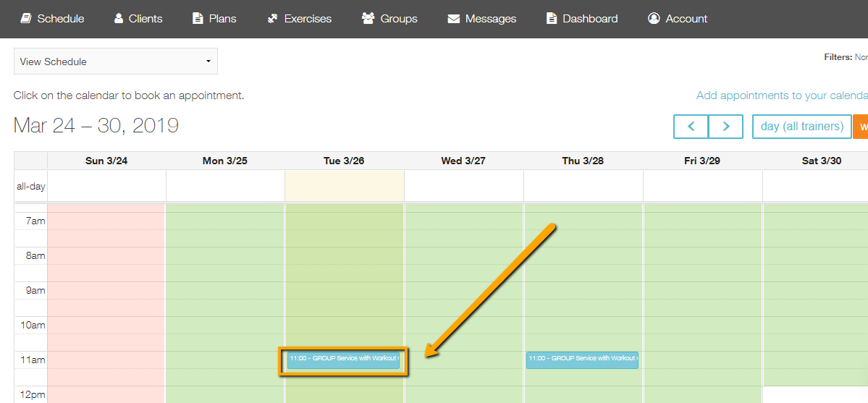Open the Dashboard menu item
The image size is (868, 403).
coord(590,19)
